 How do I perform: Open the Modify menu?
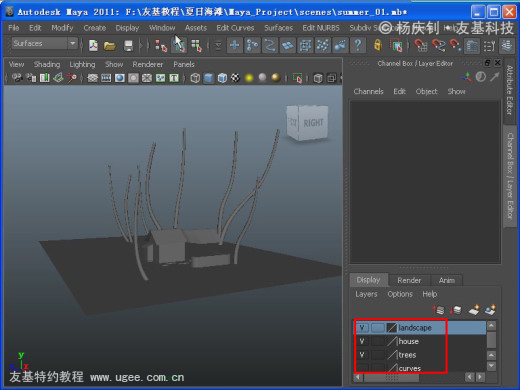click(x=62, y=28)
